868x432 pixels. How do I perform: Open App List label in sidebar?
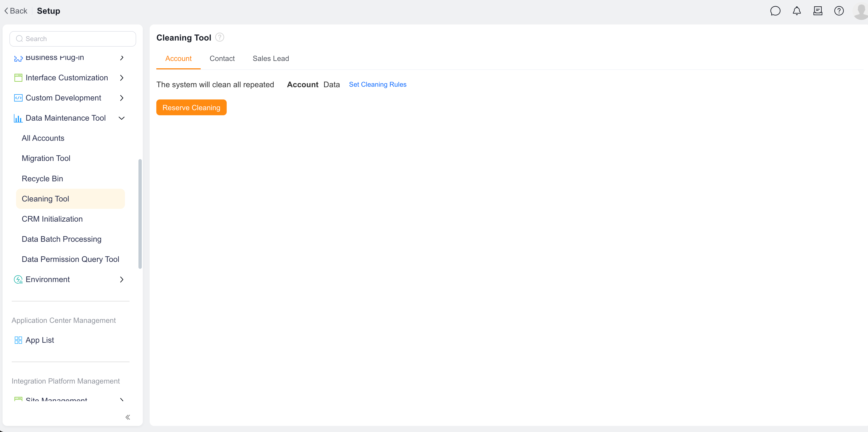40,340
